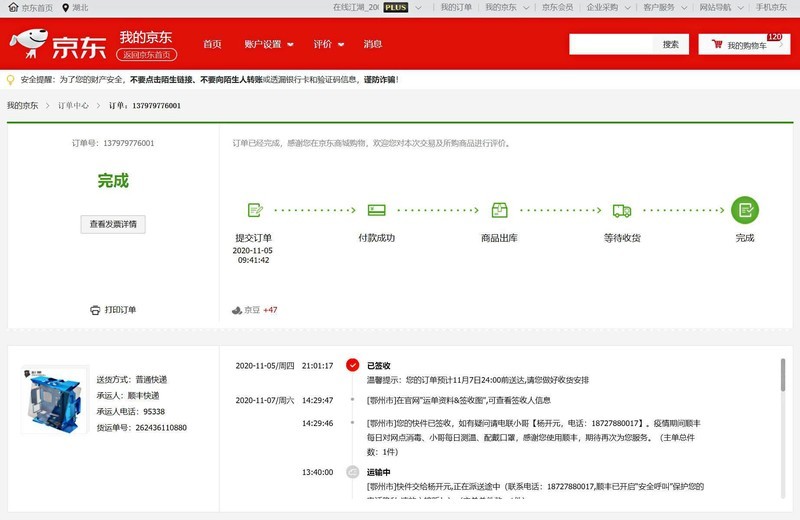Click the cart count badge 120
Screen dimensions: 800x520
coord(774,37)
